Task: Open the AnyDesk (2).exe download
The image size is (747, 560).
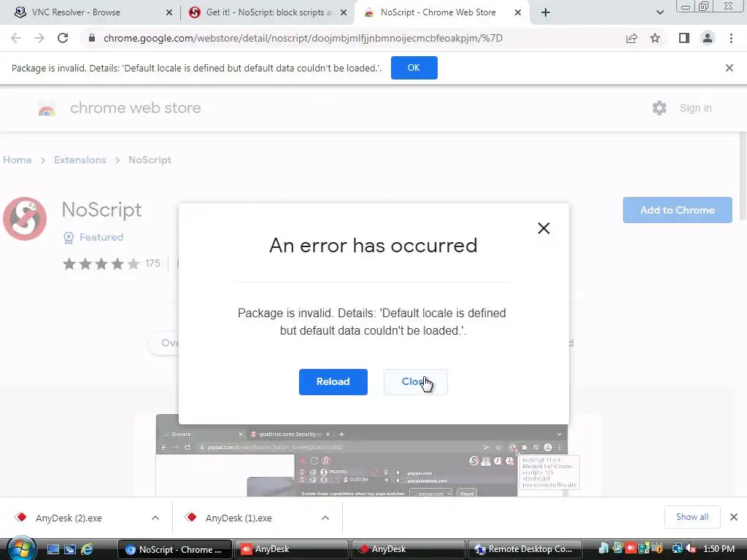Action: click(x=69, y=518)
